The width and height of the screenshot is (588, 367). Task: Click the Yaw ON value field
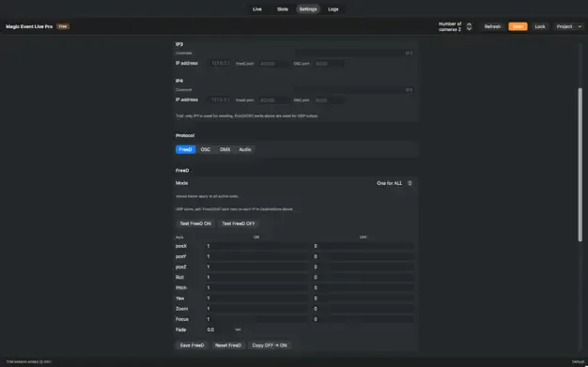[256, 298]
